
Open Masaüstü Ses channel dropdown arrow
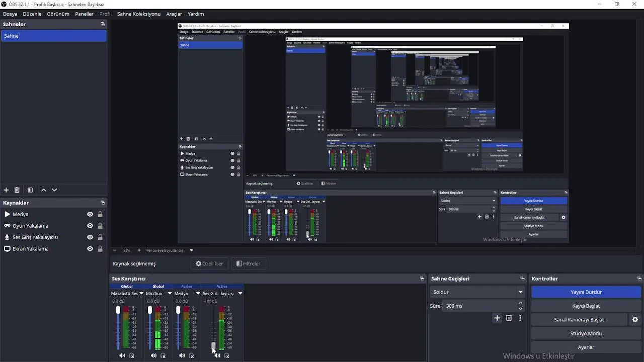(x=141, y=294)
